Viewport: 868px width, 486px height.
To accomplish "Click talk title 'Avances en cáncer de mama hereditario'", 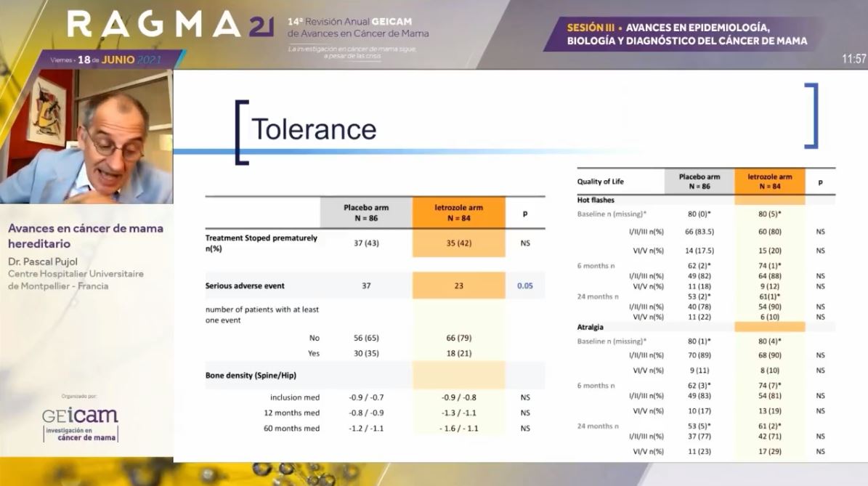I will [x=86, y=236].
